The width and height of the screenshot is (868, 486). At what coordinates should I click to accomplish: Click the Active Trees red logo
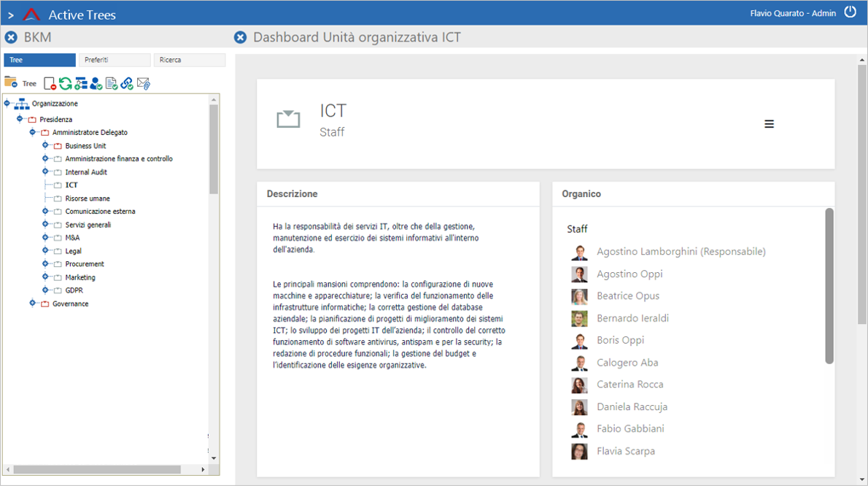point(32,14)
